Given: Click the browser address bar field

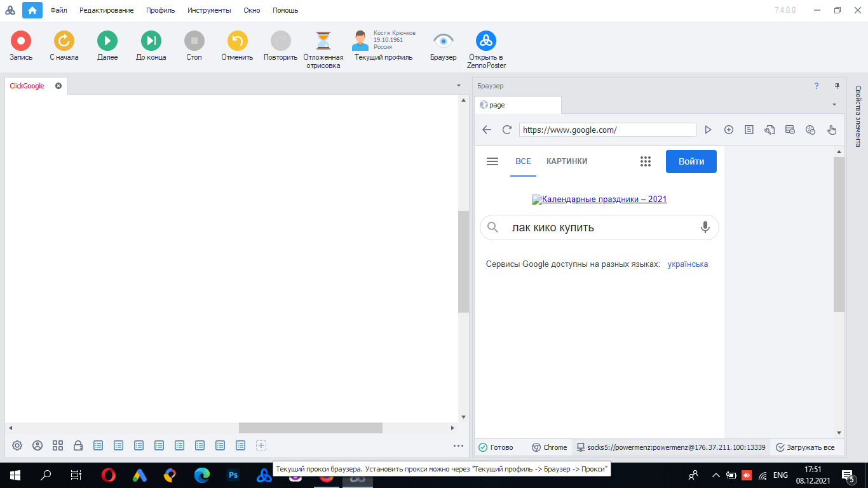Looking at the screenshot, I should [x=607, y=130].
